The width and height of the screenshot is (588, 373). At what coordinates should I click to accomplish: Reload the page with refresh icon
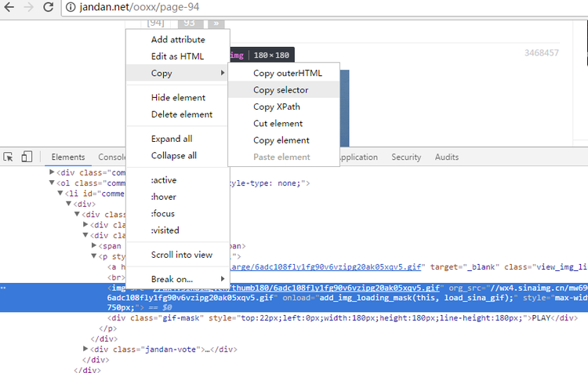point(49,7)
